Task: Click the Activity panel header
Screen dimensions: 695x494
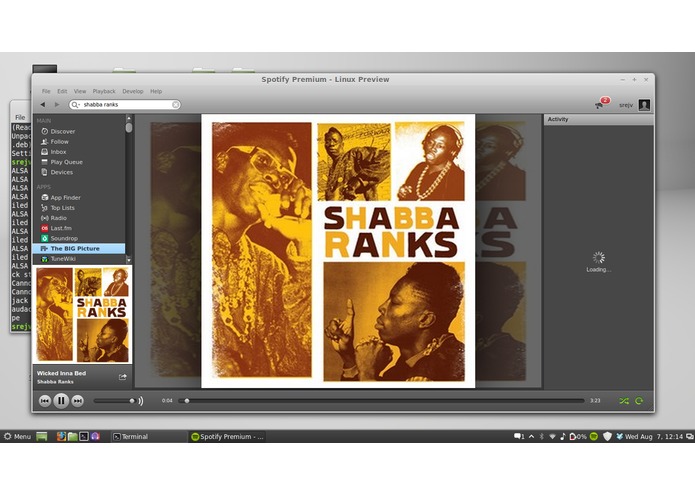Action: 599,119
